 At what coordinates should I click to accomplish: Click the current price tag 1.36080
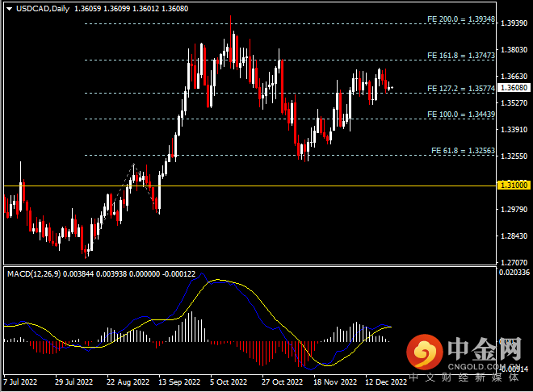(x=512, y=87)
